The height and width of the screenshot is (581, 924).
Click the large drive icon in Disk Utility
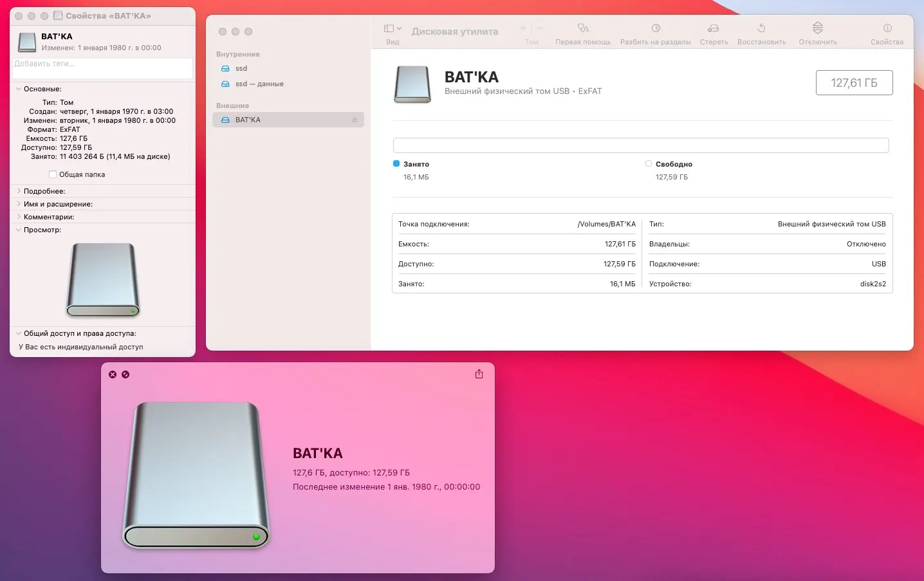pos(412,84)
